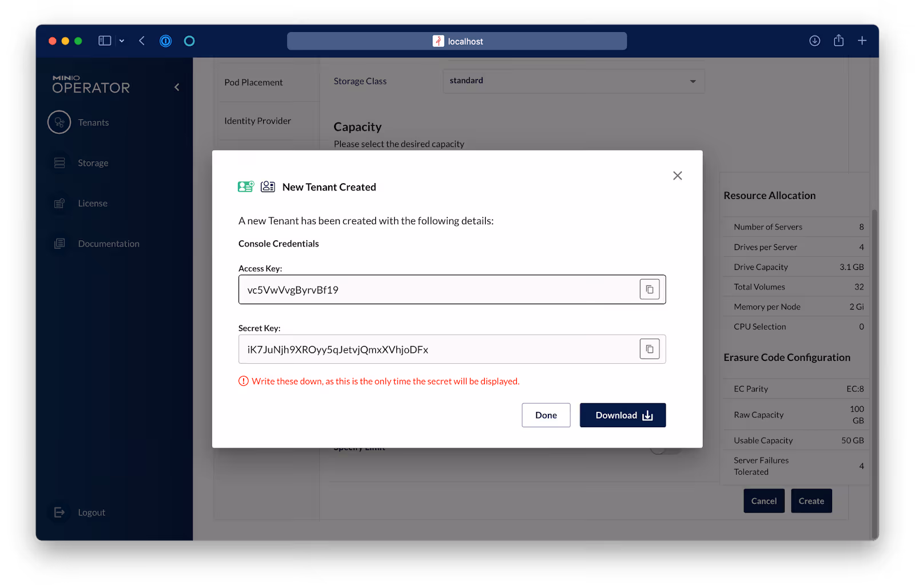Click the Logout exit icon
This screenshot has width=915, height=588.
tap(59, 512)
